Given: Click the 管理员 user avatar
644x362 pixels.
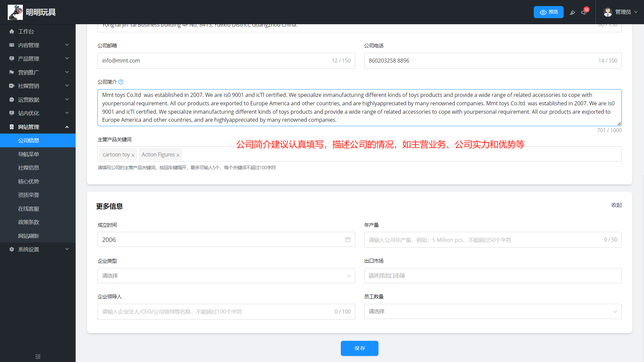Looking at the screenshot, I should click(608, 12).
